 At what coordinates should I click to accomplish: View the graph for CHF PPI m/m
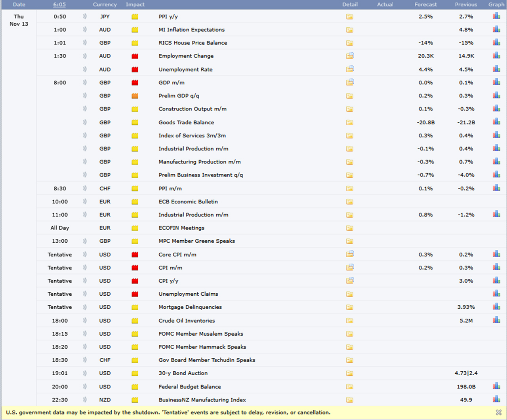coord(496,188)
